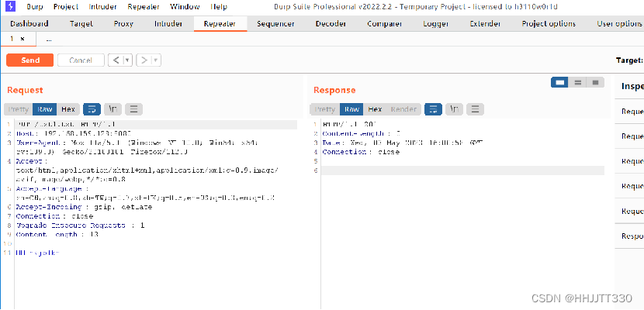
Task: Expand the forward history dropdown arrow
Action: point(156,60)
